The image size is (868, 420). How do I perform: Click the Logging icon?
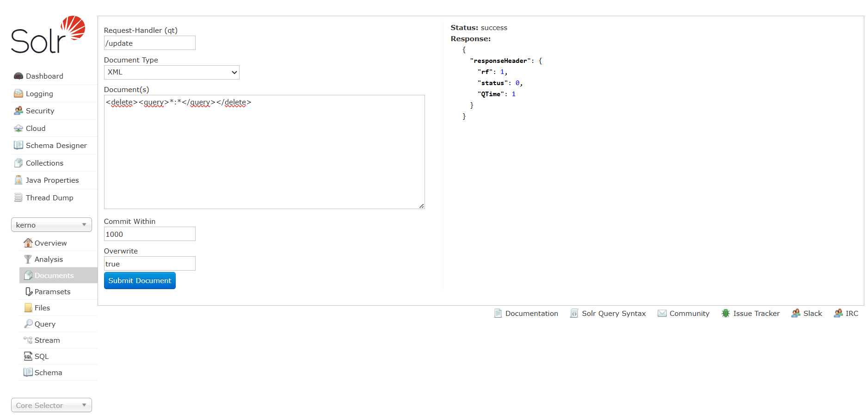(x=18, y=93)
